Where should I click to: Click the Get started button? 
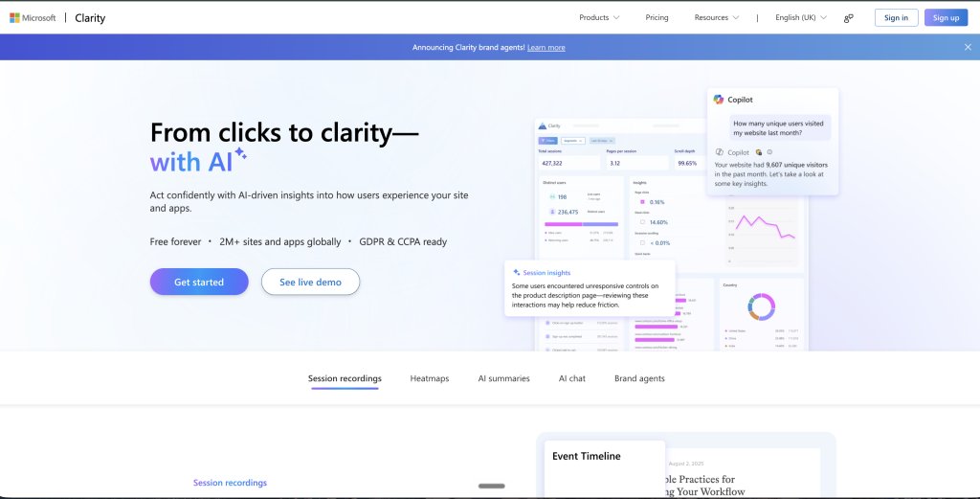199,282
